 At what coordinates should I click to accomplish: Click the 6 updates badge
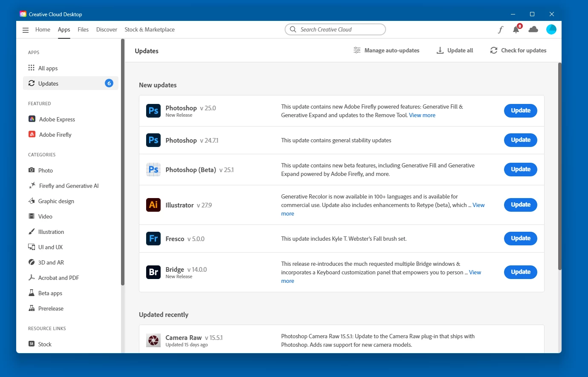(x=109, y=83)
